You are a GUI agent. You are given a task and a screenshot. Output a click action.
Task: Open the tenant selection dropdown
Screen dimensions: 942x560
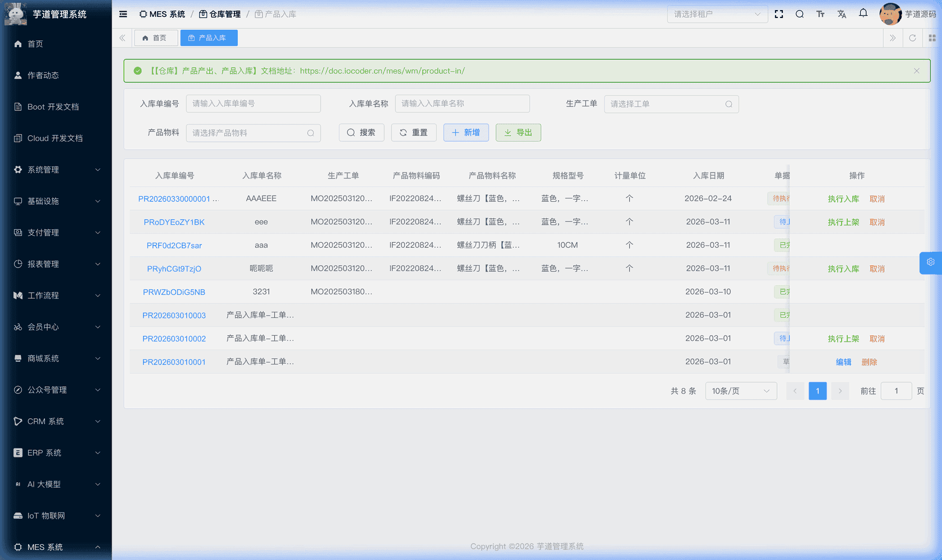click(717, 14)
